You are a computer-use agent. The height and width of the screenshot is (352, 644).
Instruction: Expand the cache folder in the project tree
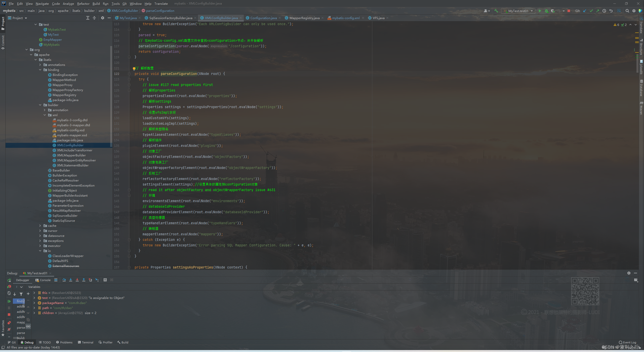tap(40, 226)
